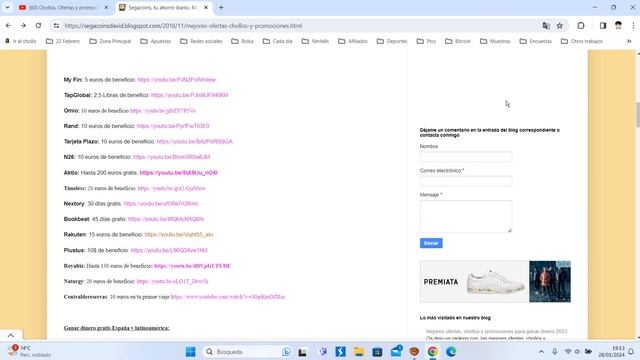Open the '22 Febrero' bookmark folder

63,41
